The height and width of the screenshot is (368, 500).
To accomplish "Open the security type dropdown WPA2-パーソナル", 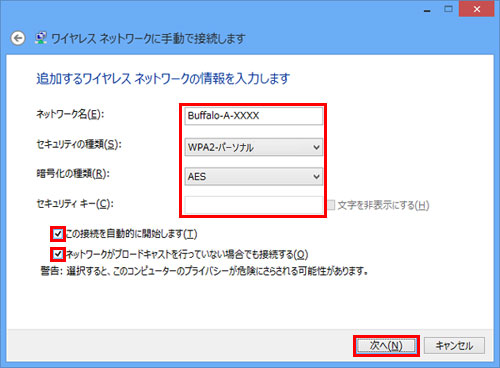I will 254,147.
